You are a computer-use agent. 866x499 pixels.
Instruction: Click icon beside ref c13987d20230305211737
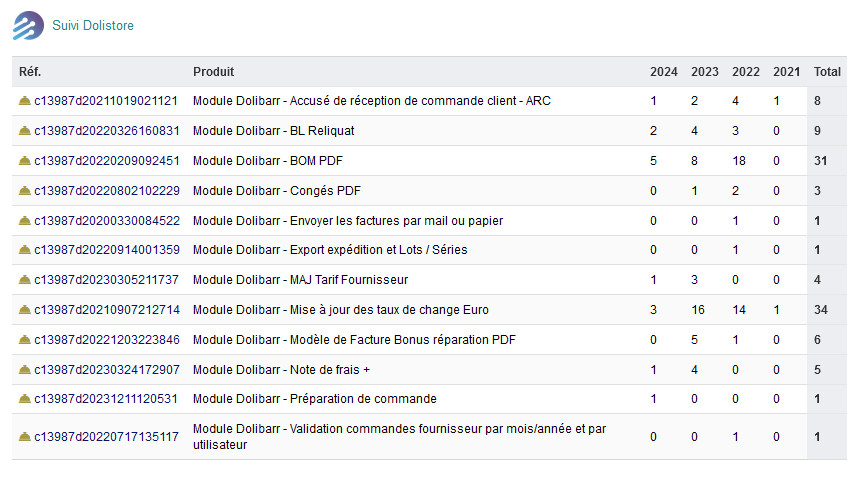(25, 280)
